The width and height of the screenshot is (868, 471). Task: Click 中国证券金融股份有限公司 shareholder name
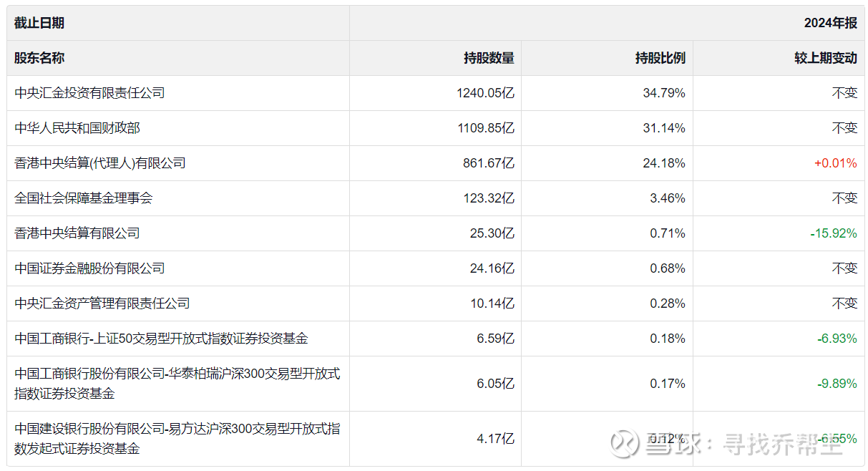89,268
